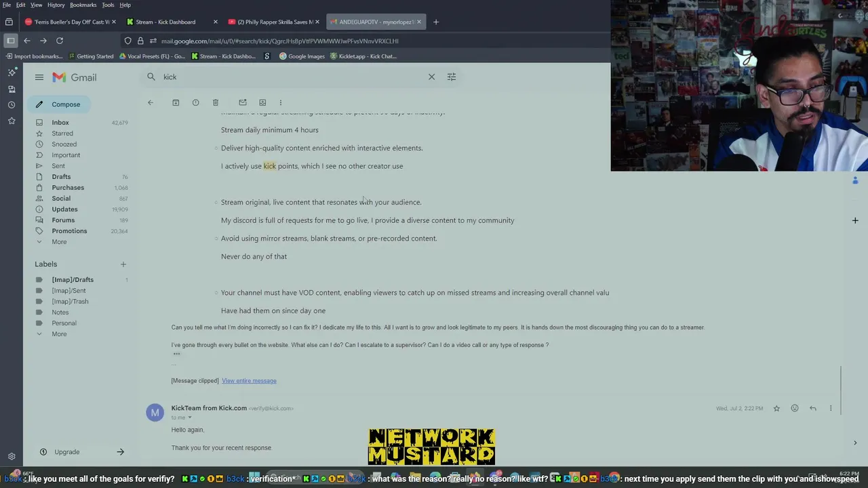Click the search magnifier icon
Image resolution: width=868 pixels, height=488 pixels.
[151, 77]
